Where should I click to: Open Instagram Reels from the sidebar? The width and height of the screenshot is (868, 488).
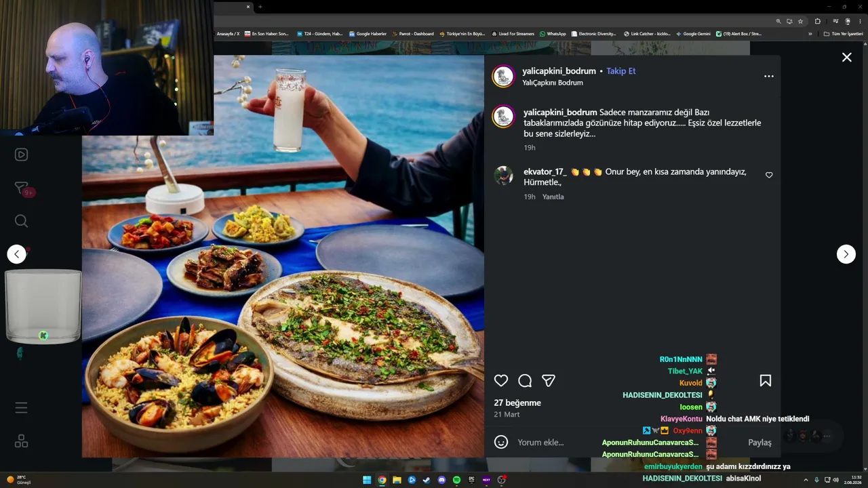tap(21, 155)
